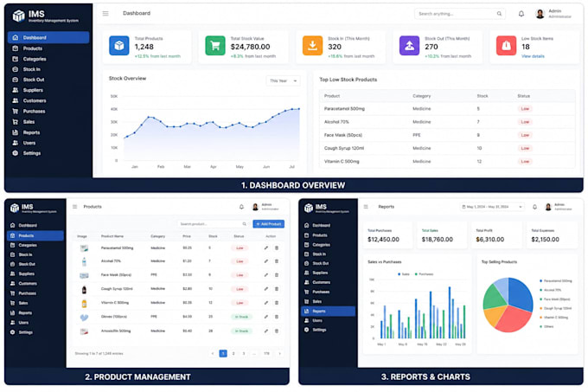Click the Add Product button
Screen dimensions: 588x392
pos(269,224)
